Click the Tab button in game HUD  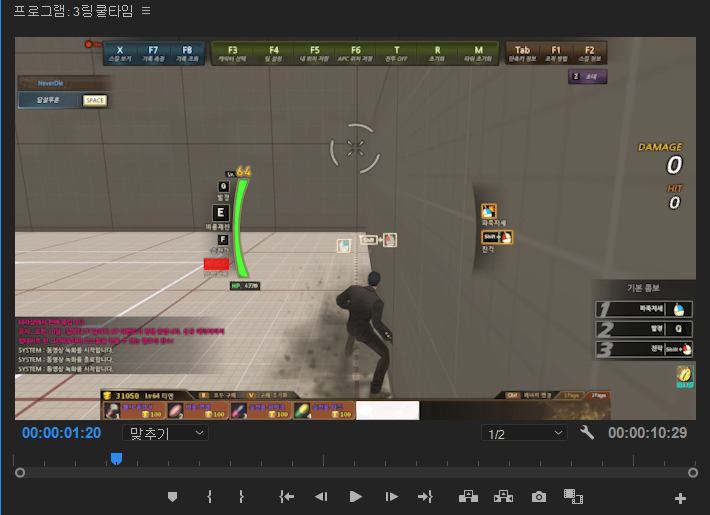522,53
